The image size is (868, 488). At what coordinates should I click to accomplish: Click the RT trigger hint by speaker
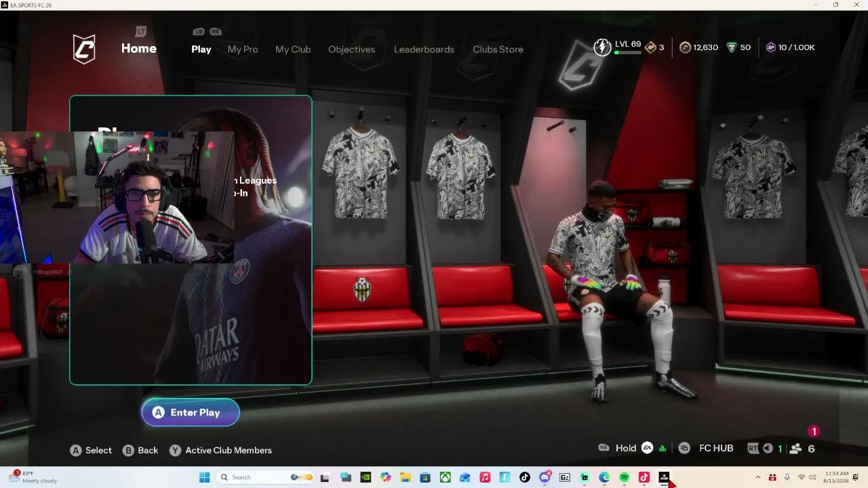point(753,448)
